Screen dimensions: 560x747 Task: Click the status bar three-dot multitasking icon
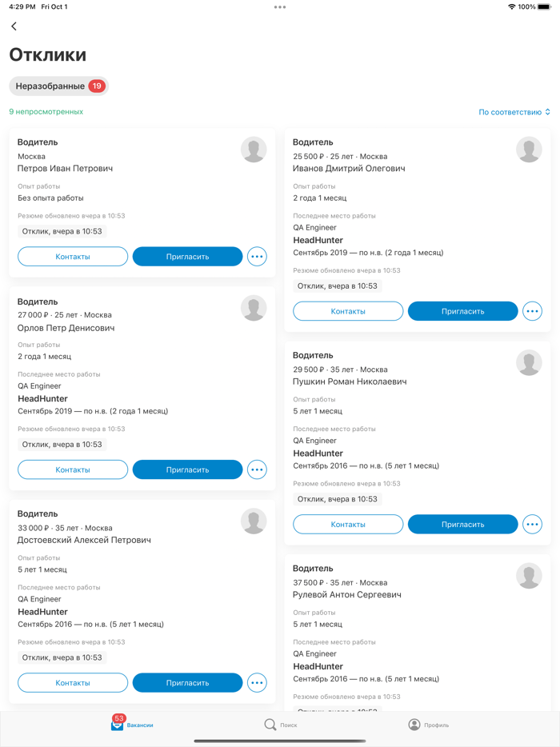click(x=280, y=7)
